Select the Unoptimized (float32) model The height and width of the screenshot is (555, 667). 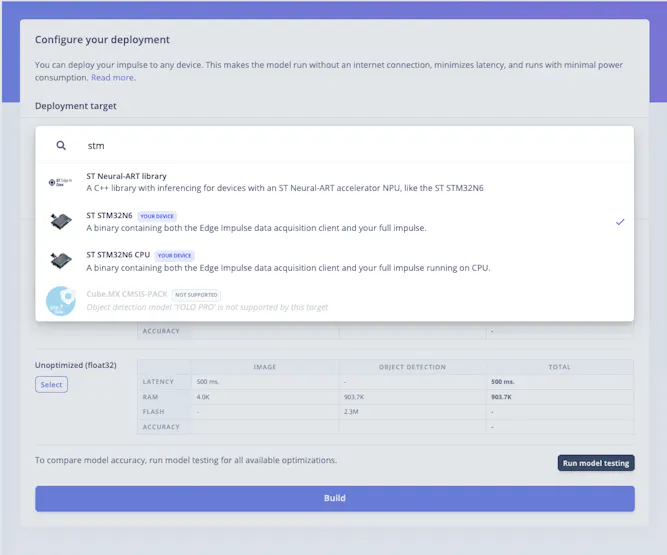pos(51,384)
